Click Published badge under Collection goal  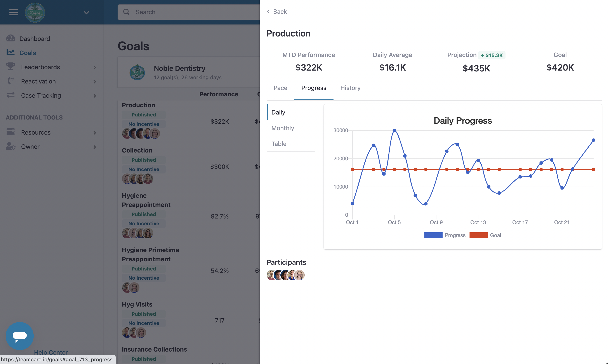(144, 160)
